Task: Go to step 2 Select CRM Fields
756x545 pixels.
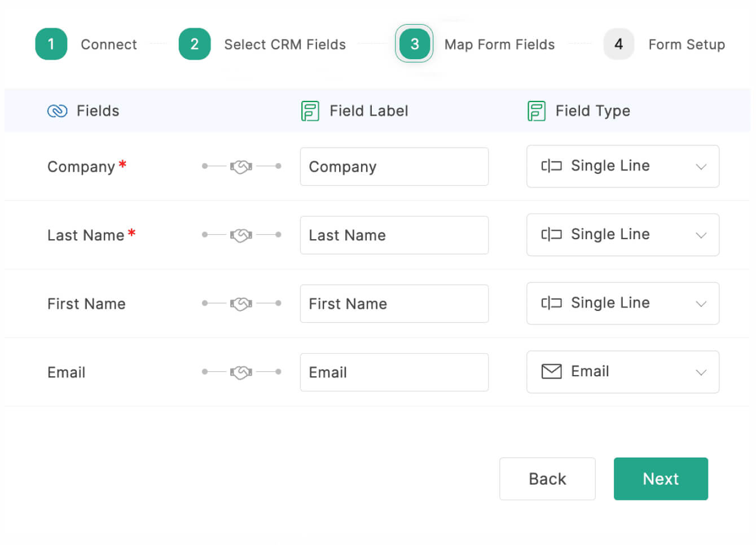Action: click(195, 44)
